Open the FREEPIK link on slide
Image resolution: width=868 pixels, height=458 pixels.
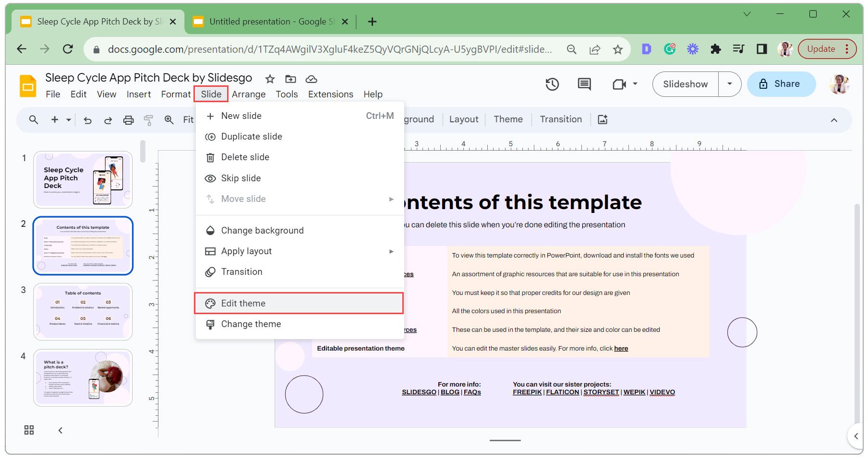(527, 392)
